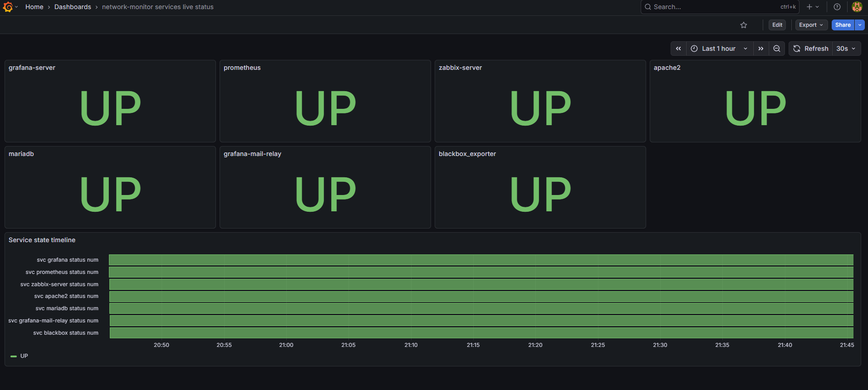868x390 pixels.
Task: Click the svc prometheus status num bar
Action: [x=481, y=272]
